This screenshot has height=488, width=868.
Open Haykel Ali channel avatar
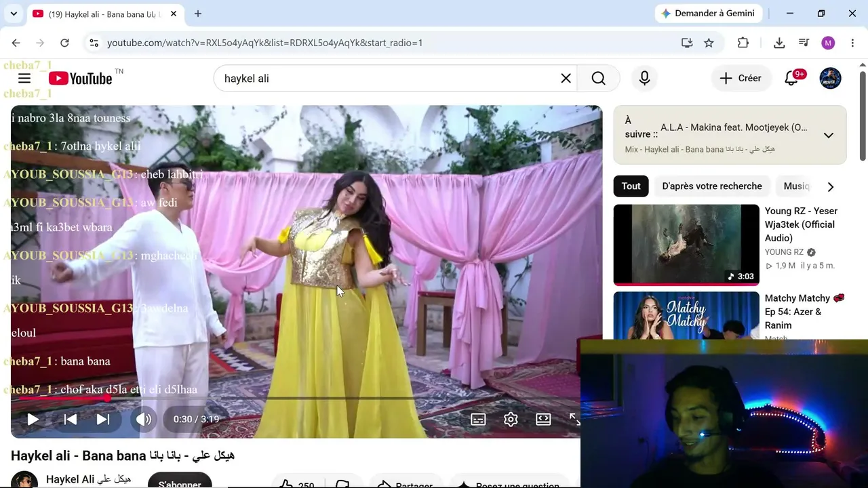point(24,480)
